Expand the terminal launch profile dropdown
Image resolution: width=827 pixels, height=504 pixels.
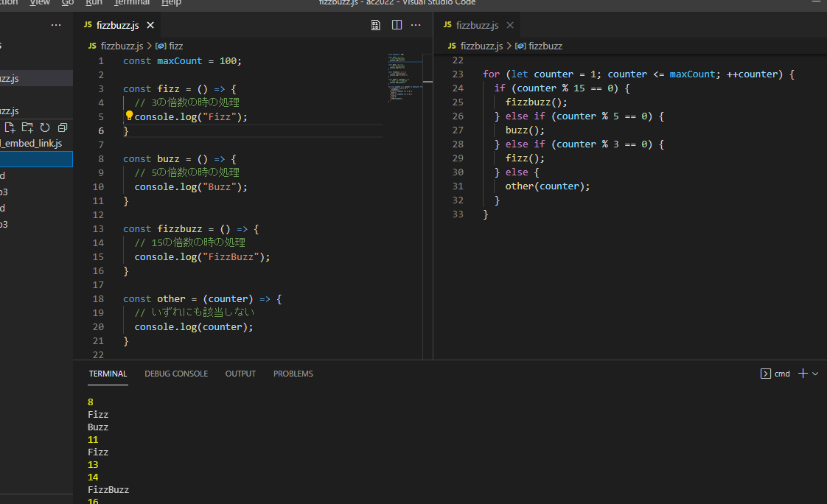pyautogui.click(x=815, y=374)
